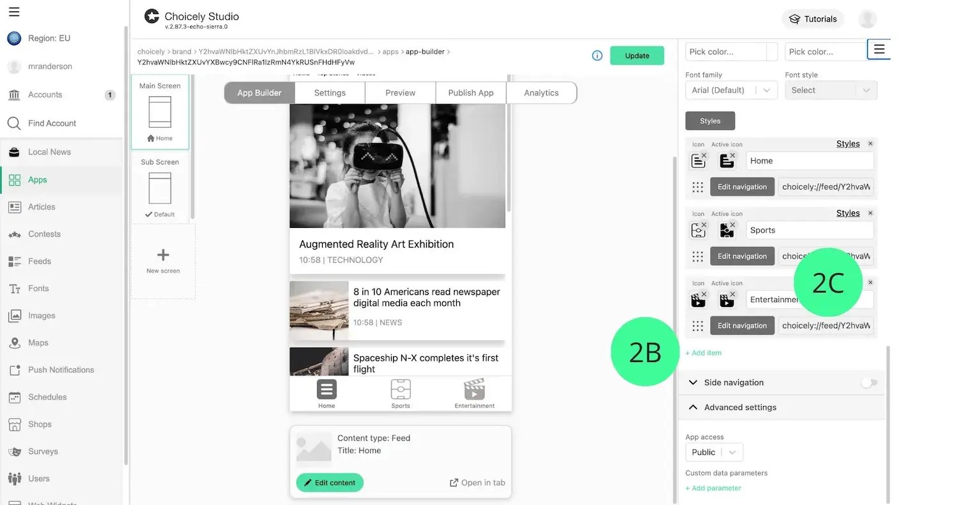Click the Add item link

(703, 353)
